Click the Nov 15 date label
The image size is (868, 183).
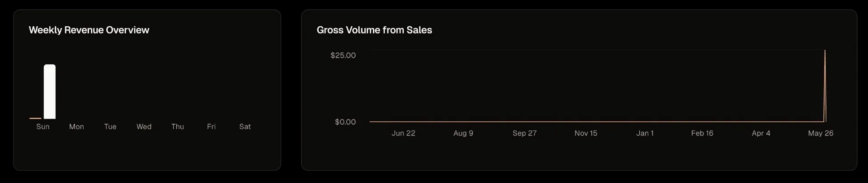click(586, 133)
